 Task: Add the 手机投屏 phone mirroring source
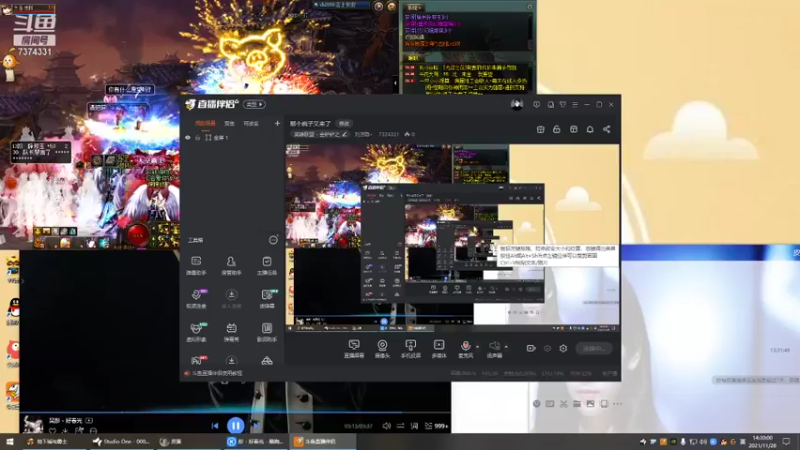(x=410, y=349)
